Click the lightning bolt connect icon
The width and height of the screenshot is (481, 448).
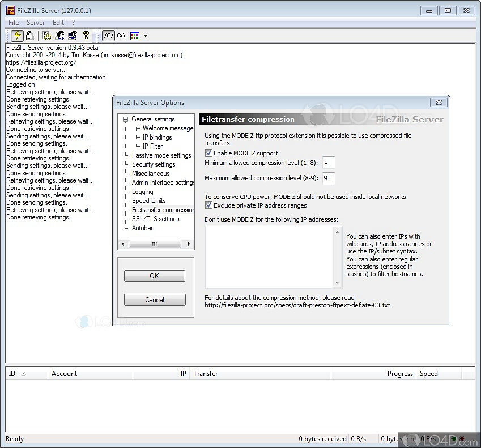pos(17,36)
